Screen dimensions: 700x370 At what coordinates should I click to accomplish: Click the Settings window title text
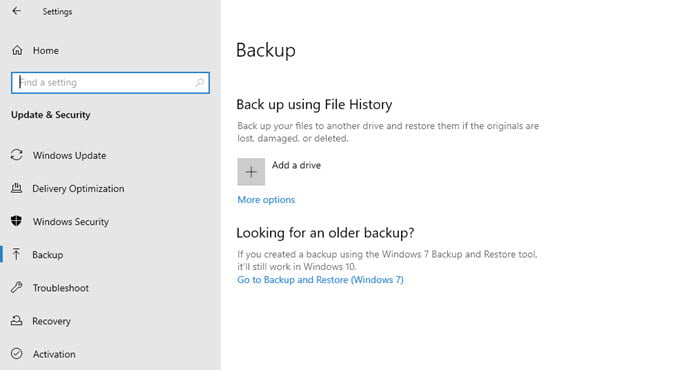57,12
